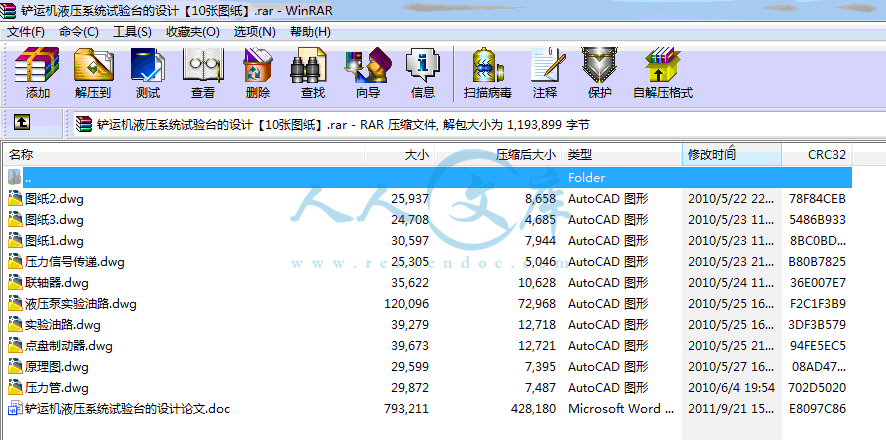Click CRC value E8097C86
886x440 pixels.
[x=818, y=408]
